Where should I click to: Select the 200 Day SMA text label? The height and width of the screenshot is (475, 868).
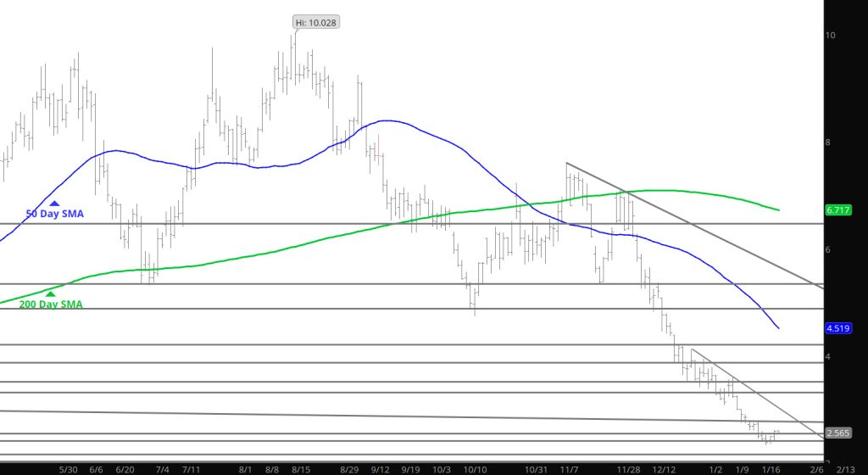click(51, 305)
